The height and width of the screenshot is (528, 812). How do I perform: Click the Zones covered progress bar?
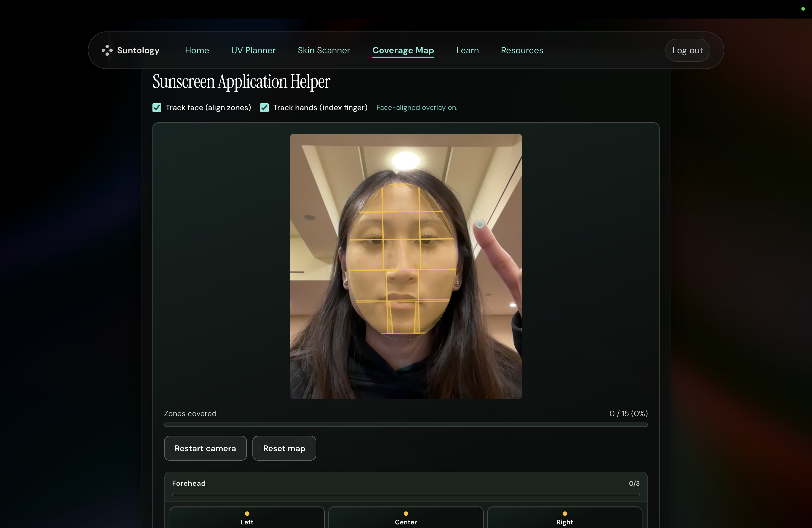[406, 425]
